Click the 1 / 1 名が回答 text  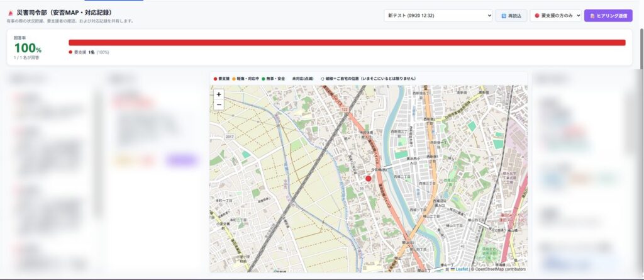pos(26,58)
